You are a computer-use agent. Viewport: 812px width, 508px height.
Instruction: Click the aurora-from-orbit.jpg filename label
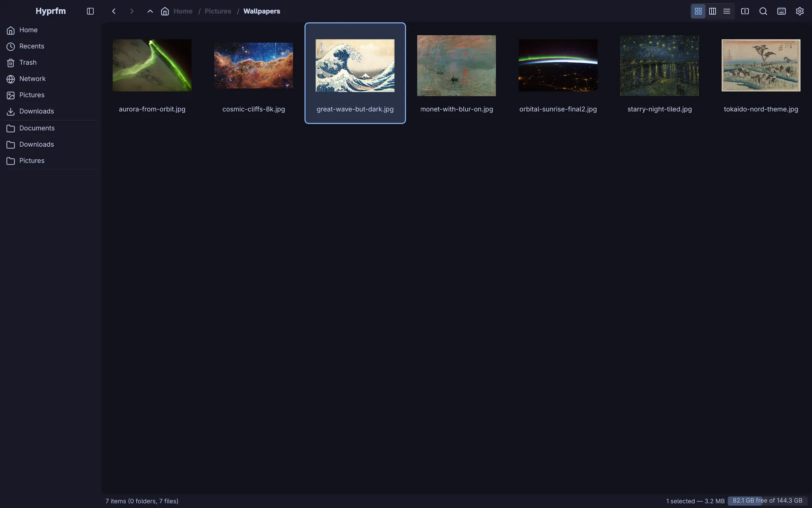[152, 109]
